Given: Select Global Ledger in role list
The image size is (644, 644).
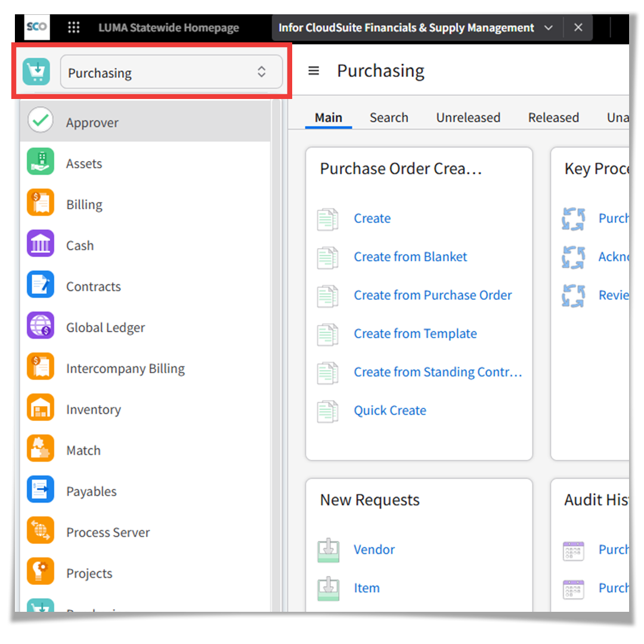Looking at the screenshot, I should 145,327.
